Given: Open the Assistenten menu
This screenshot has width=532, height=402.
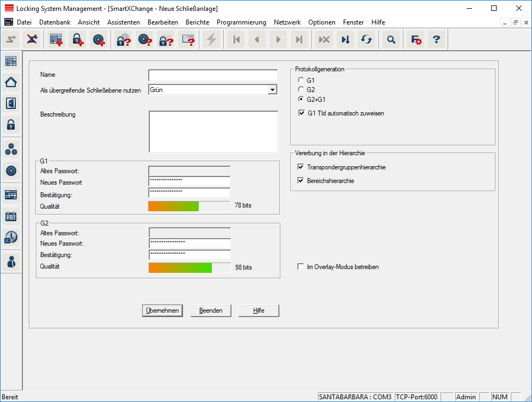Looking at the screenshot, I should (x=124, y=22).
